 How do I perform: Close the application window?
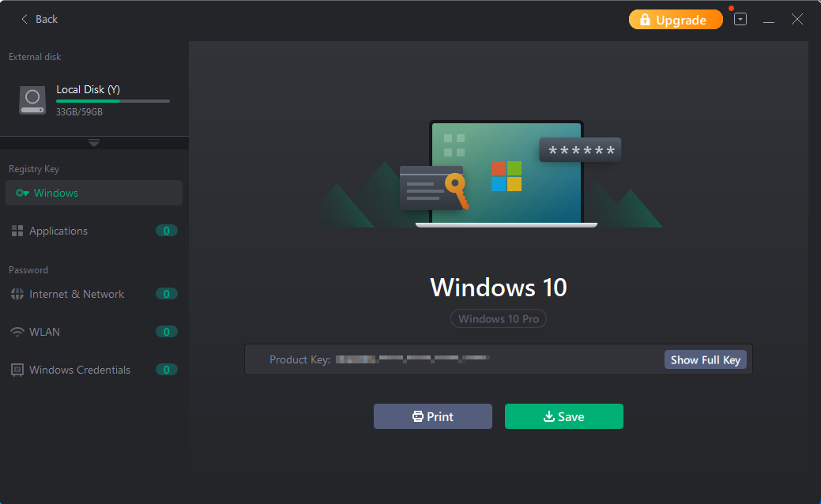point(797,20)
